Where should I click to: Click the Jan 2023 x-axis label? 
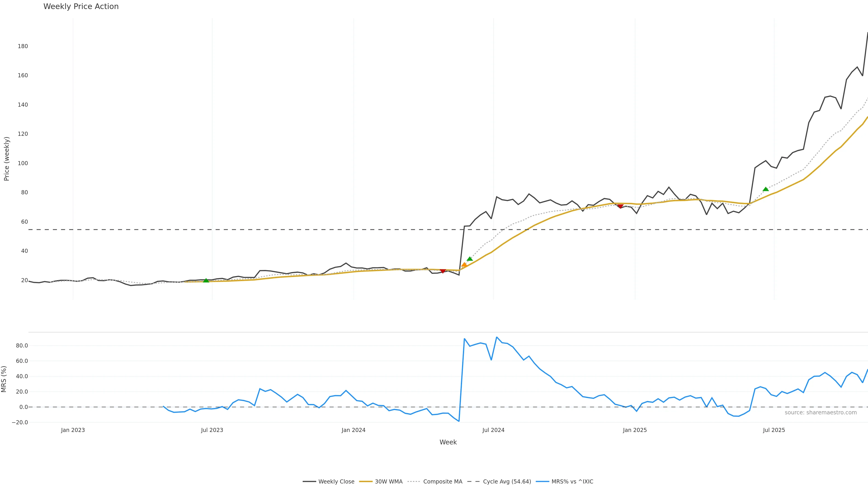(73, 430)
